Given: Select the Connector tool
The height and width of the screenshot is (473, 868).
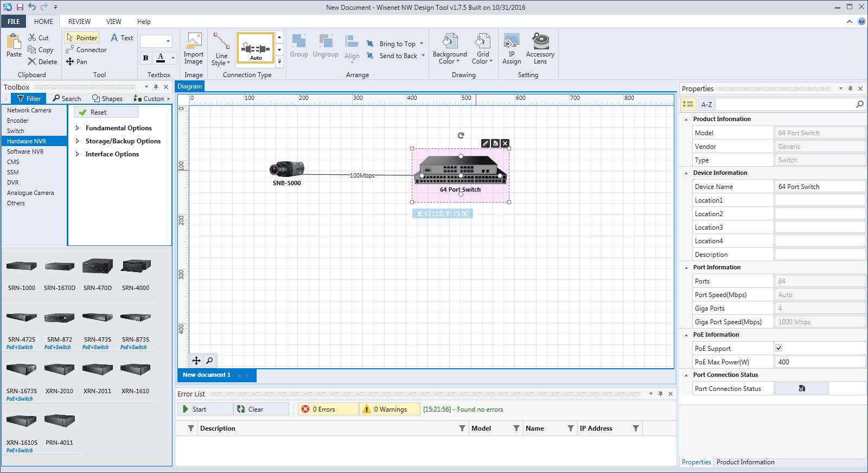Looking at the screenshot, I should click(x=86, y=50).
